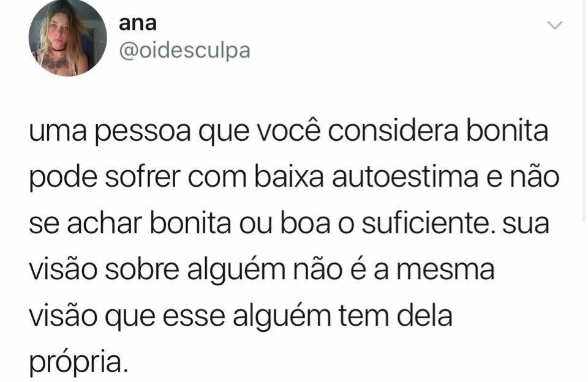
Task: Click the word 'autoestima' in the tweet
Action: pyautogui.click(x=405, y=178)
